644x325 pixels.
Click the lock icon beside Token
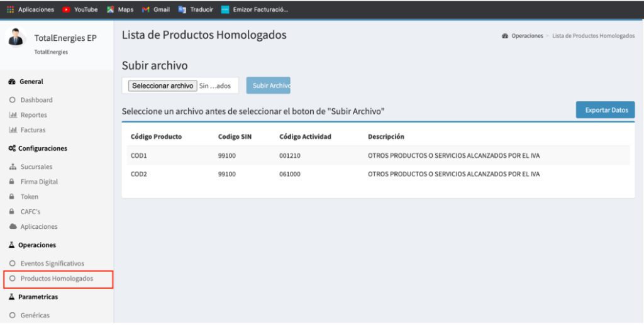tap(12, 197)
